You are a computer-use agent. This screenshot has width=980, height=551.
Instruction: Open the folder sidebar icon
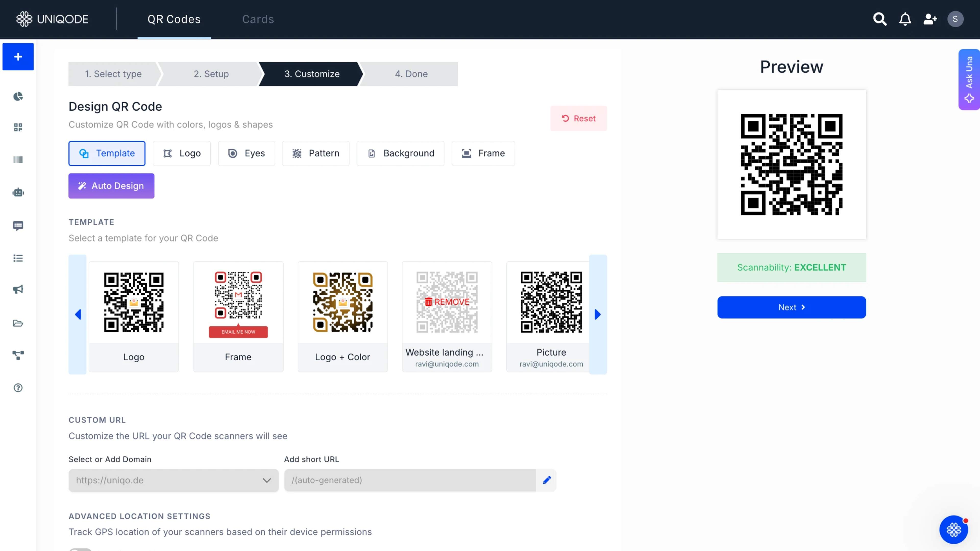(x=18, y=323)
